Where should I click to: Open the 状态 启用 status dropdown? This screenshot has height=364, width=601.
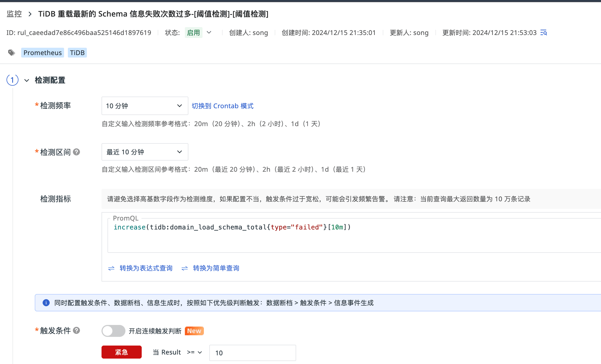point(209,33)
